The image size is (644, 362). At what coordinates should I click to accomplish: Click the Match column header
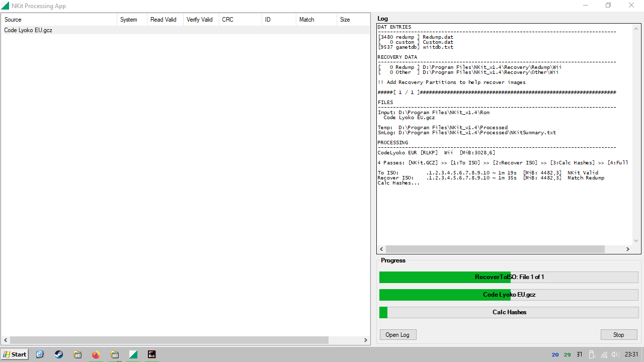click(316, 20)
